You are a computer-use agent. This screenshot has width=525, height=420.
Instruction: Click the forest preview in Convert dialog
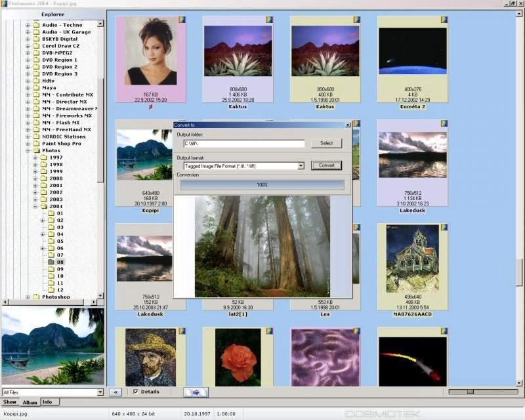click(262, 247)
